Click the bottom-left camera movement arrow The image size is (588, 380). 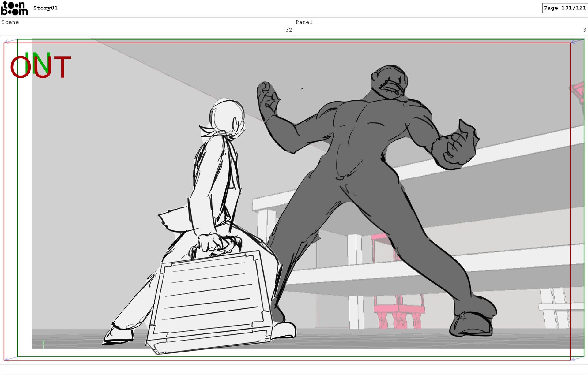pyautogui.click(x=11, y=358)
